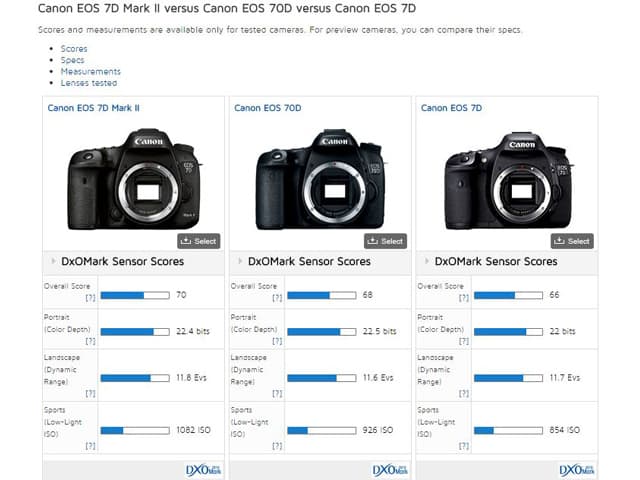Click the Portrait help icon in the EOS 70D column
The height and width of the screenshot is (480, 640).
(276, 341)
